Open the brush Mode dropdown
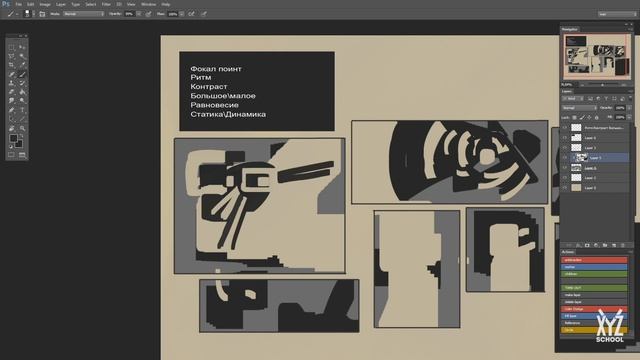This screenshot has height=360, width=640. [83, 14]
